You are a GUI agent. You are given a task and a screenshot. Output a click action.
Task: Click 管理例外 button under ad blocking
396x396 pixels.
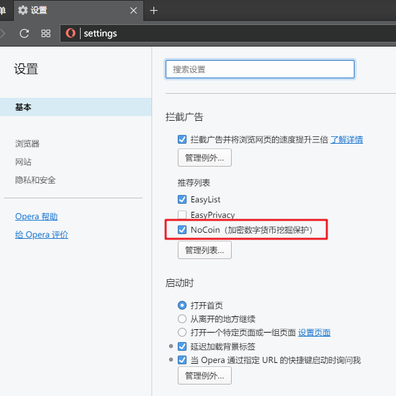[205, 158]
